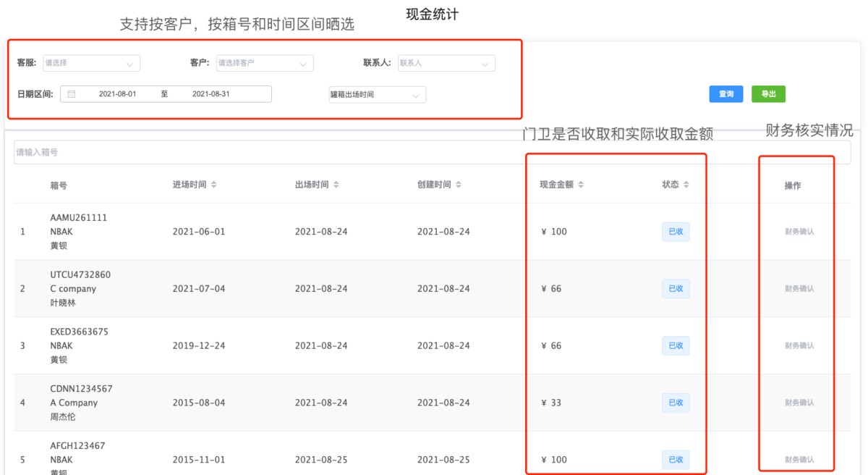This screenshot has width=868, height=475.
Task: Click 财务确认 for AAMU261111 row
Action: 799,232
